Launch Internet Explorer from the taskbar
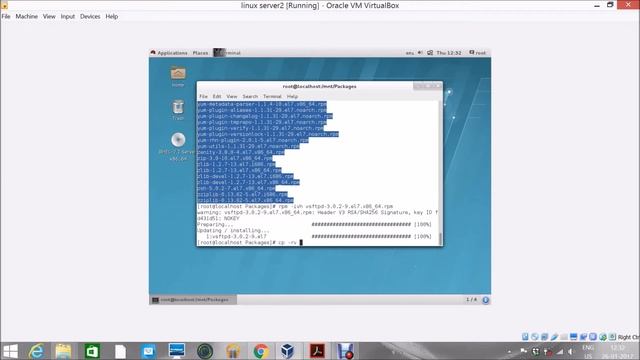This screenshot has width=640, height=360. coord(36,351)
